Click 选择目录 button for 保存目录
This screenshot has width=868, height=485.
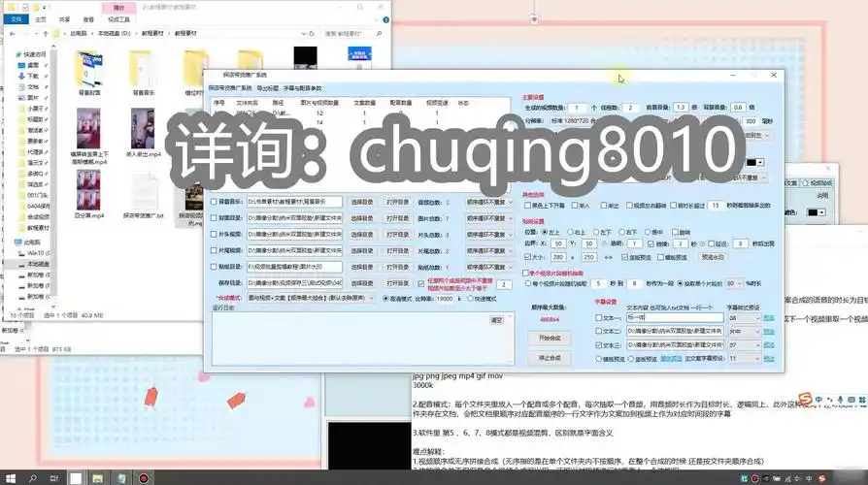tap(362, 283)
